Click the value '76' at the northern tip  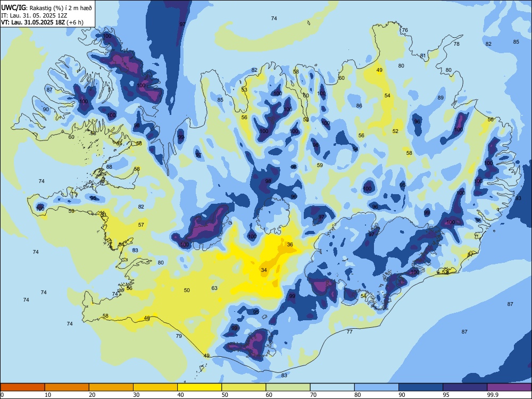(405, 30)
